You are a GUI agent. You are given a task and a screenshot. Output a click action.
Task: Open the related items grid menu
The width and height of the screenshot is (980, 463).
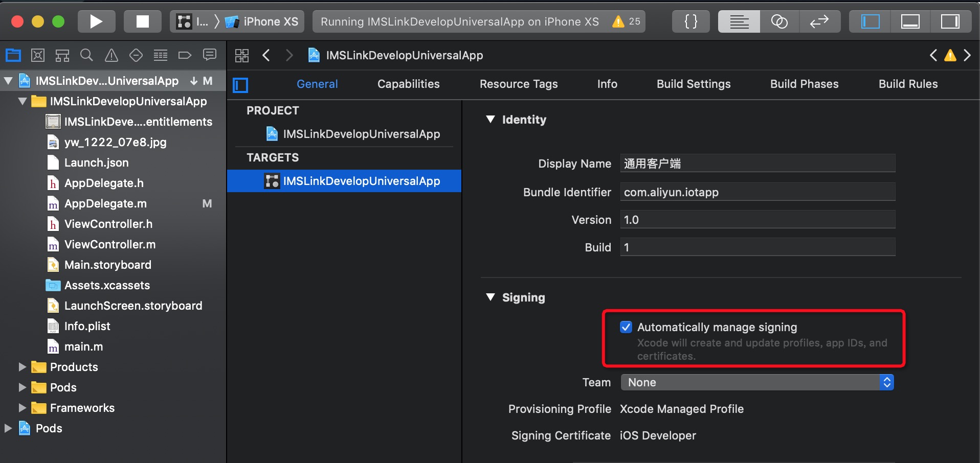(242, 55)
